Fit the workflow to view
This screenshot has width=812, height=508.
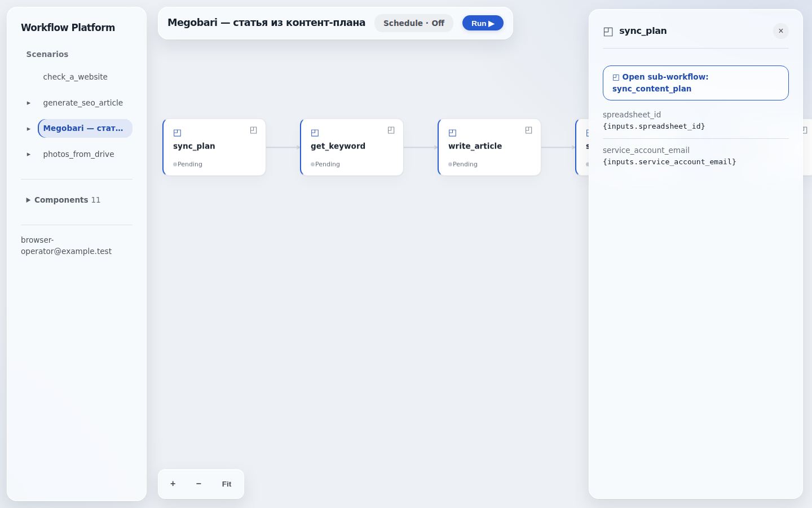click(227, 484)
